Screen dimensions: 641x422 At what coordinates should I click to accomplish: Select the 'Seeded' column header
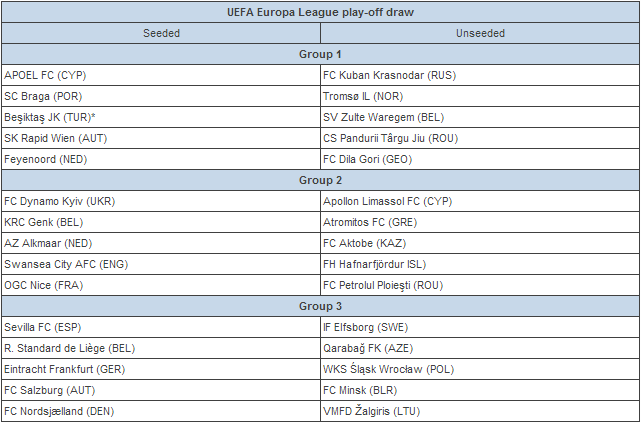pyautogui.click(x=160, y=33)
